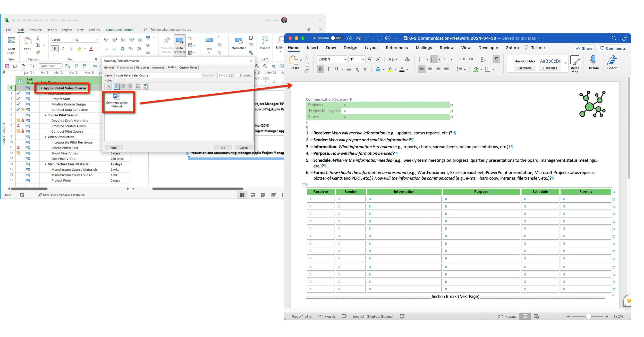
Task: Click the Share button in Word
Action: [x=584, y=48]
